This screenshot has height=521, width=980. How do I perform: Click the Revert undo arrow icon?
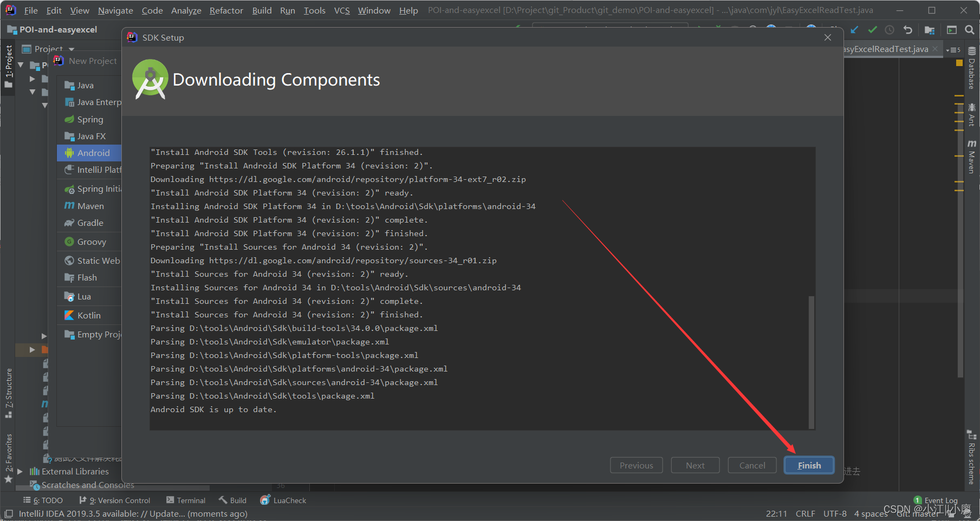click(x=908, y=30)
